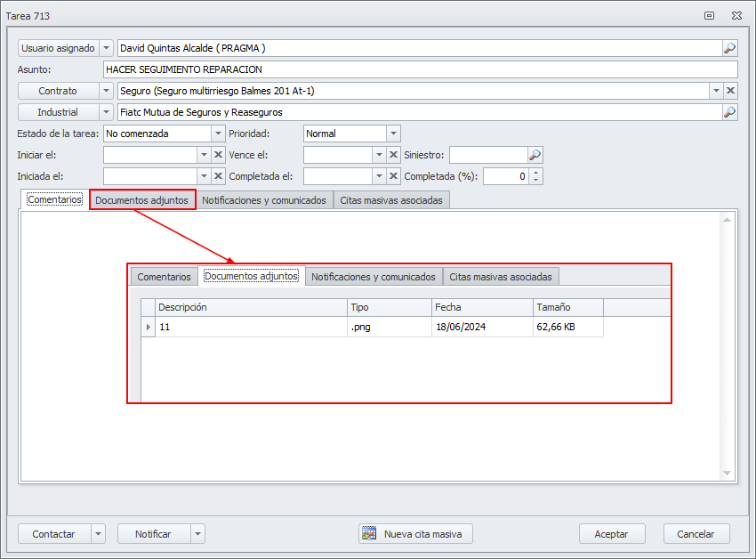
Task: Open the contract selection combo arrow
Action: (x=716, y=91)
